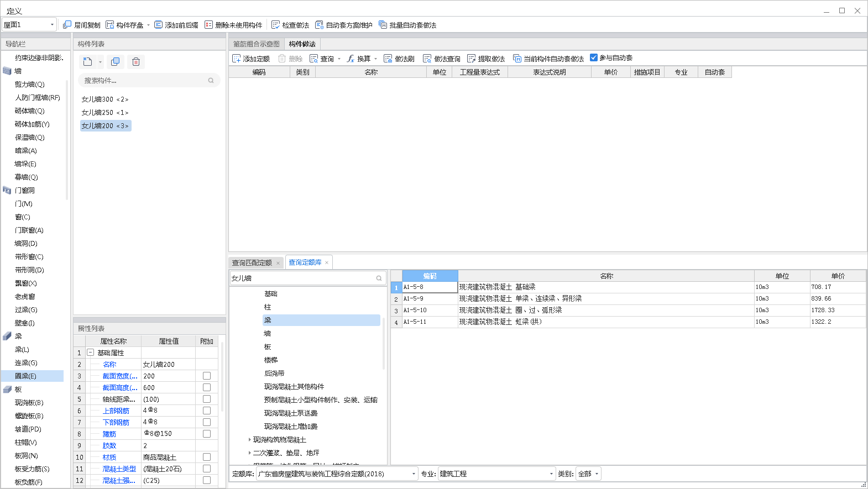Click the 查询 toolbar icon

pyautogui.click(x=314, y=59)
